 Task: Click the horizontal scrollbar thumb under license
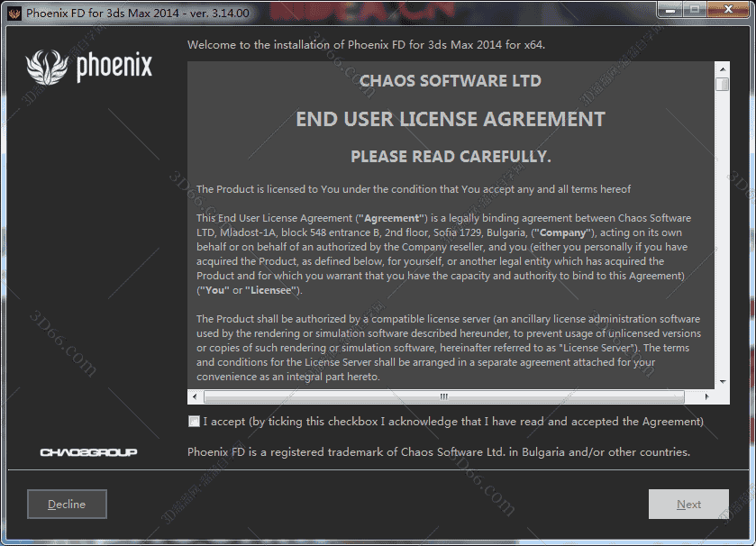tap(443, 396)
